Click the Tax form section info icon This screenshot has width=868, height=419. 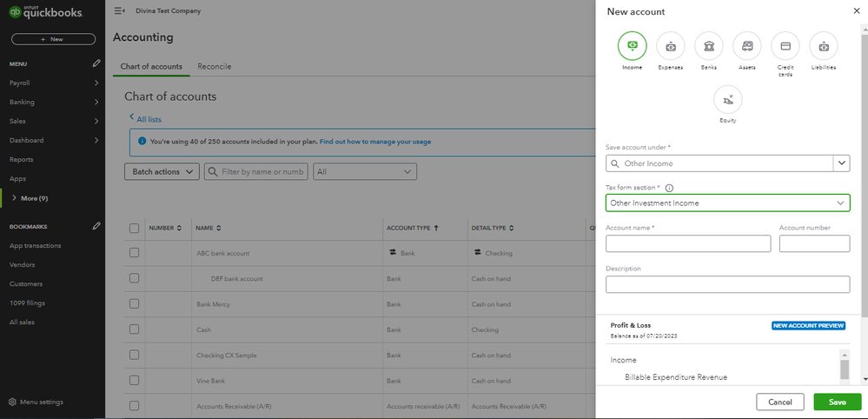click(669, 188)
